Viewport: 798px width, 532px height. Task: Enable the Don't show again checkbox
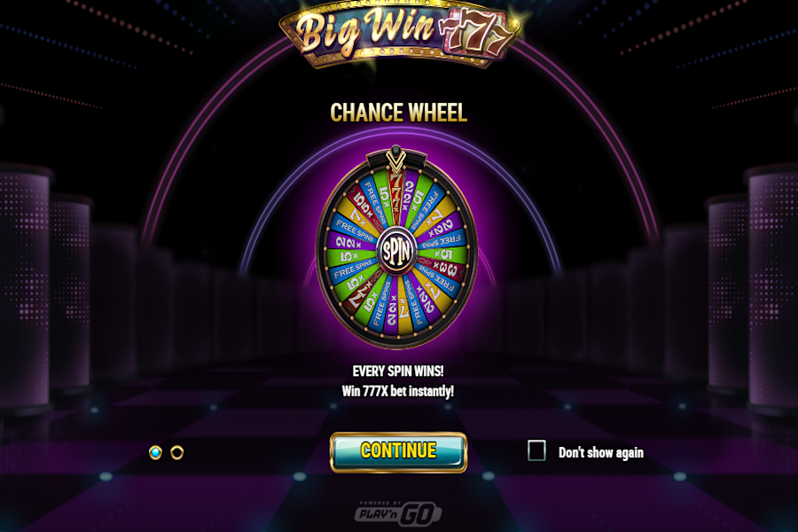[536, 450]
